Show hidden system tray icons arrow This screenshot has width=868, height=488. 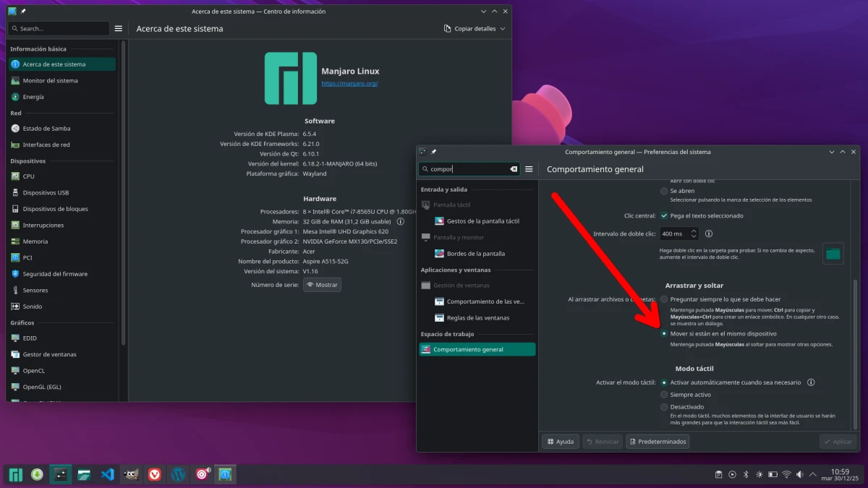[812, 475]
